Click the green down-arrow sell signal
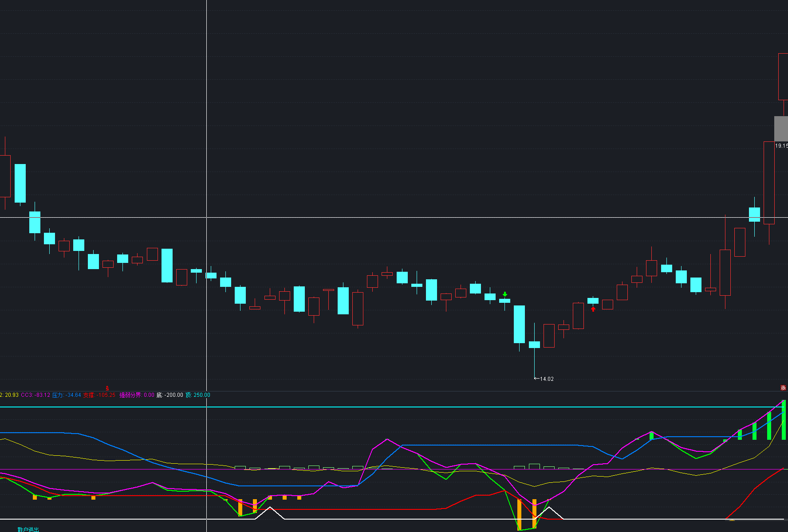This screenshot has width=788, height=532. click(505, 294)
